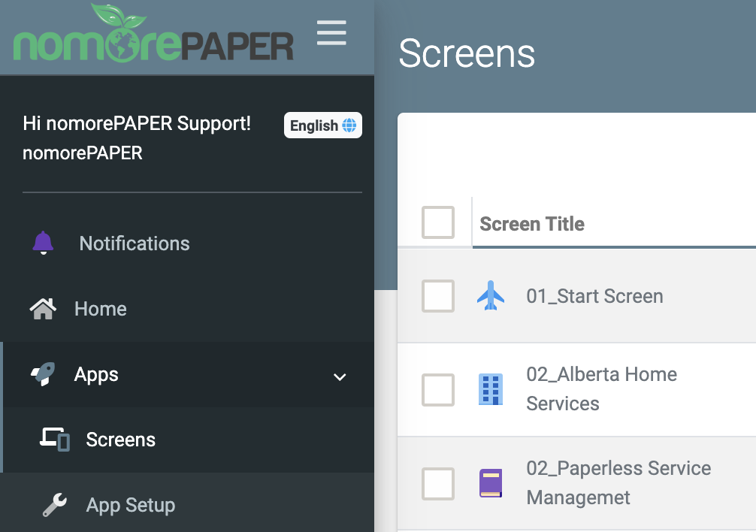Click the purple Notifications bell icon
The image size is (756, 532).
coord(43,243)
